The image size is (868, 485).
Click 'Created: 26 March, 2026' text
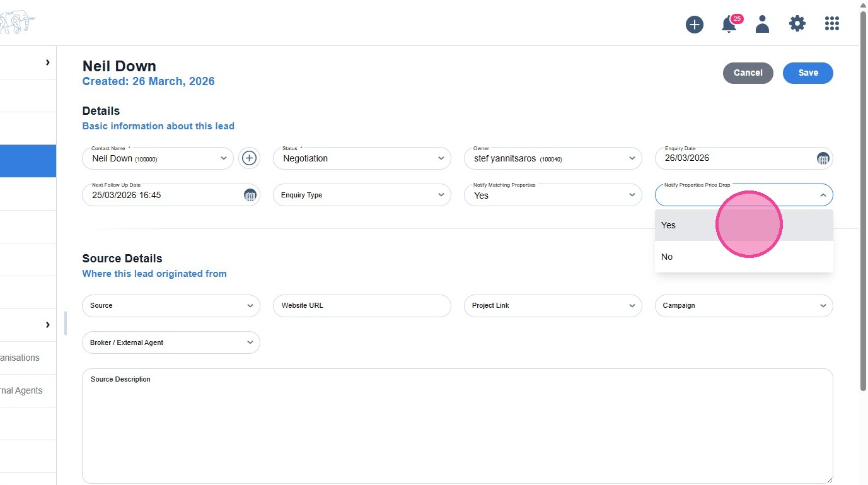point(148,81)
